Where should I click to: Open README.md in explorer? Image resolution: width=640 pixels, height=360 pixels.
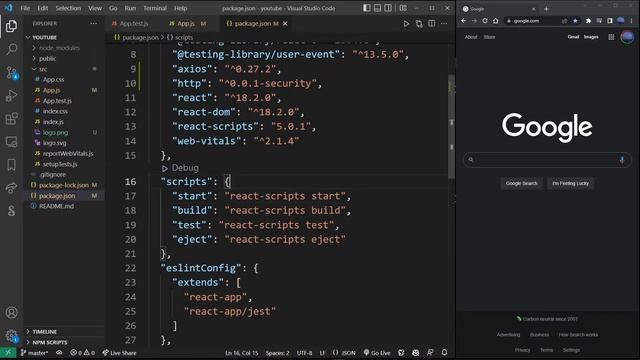coord(56,206)
